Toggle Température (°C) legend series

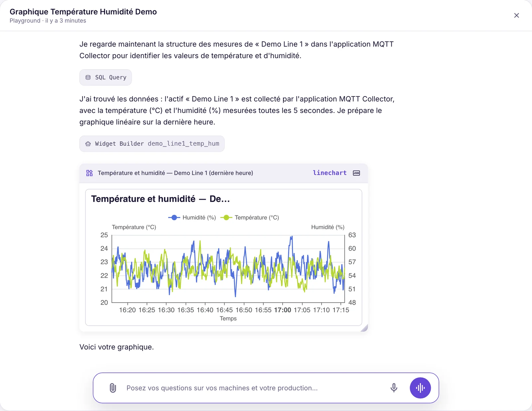250,218
